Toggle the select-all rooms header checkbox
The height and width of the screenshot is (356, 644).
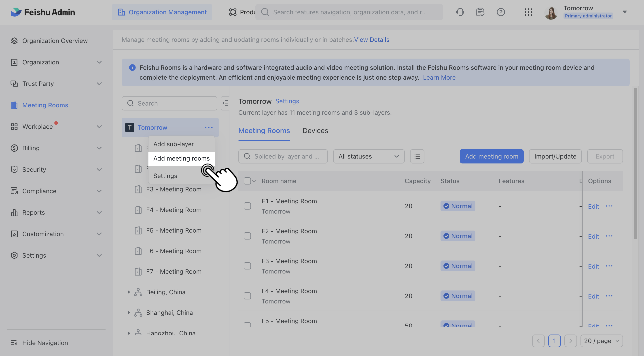[x=247, y=181]
